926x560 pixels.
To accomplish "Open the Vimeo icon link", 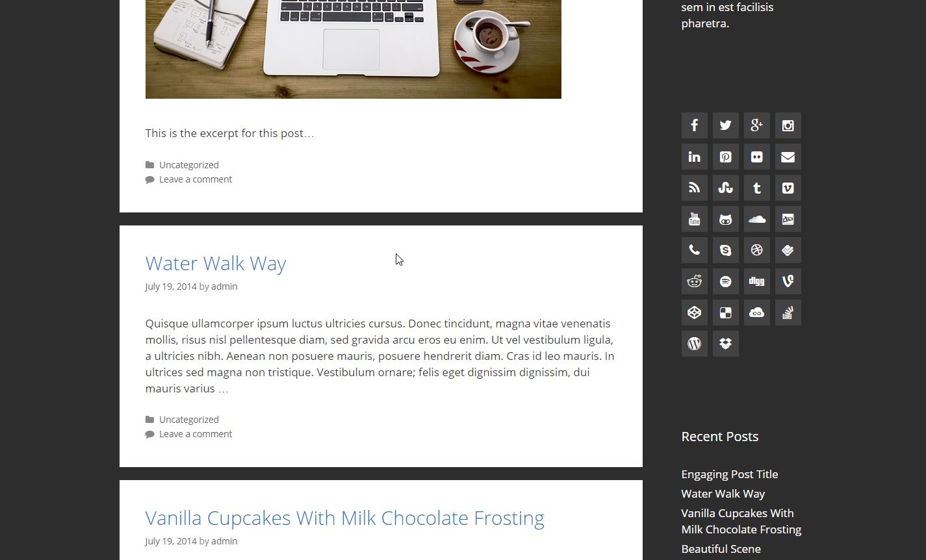I will tap(788, 188).
